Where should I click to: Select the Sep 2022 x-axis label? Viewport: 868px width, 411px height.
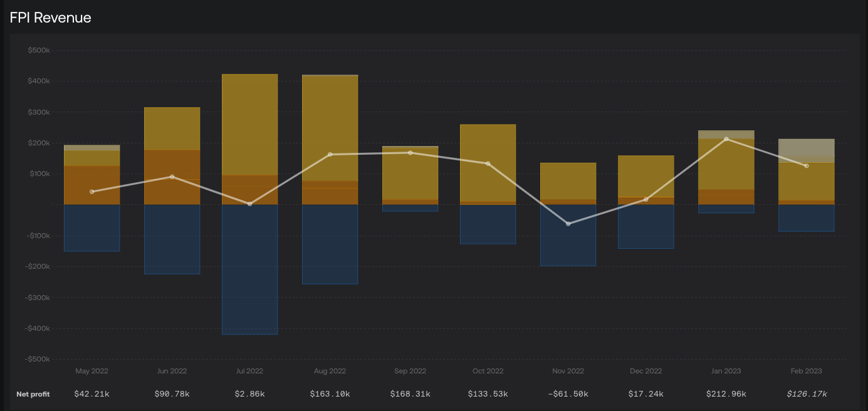coord(410,371)
